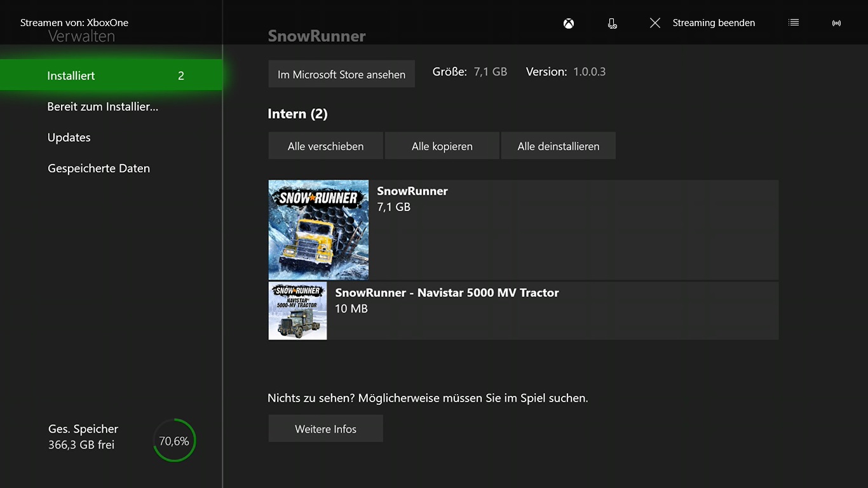Click the X icon beside Streaming beenden
Screen dimensions: 868x488
pyautogui.click(x=655, y=23)
